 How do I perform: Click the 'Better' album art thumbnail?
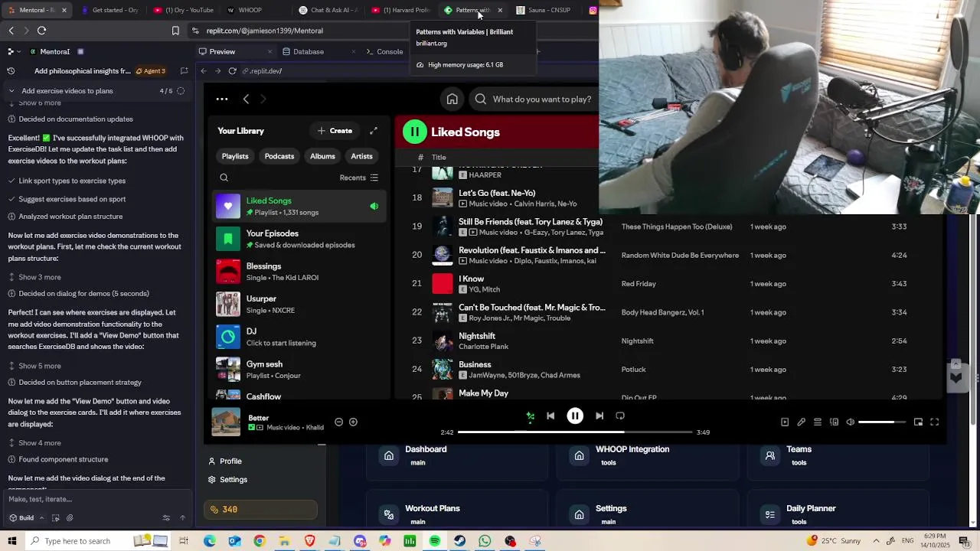click(226, 422)
